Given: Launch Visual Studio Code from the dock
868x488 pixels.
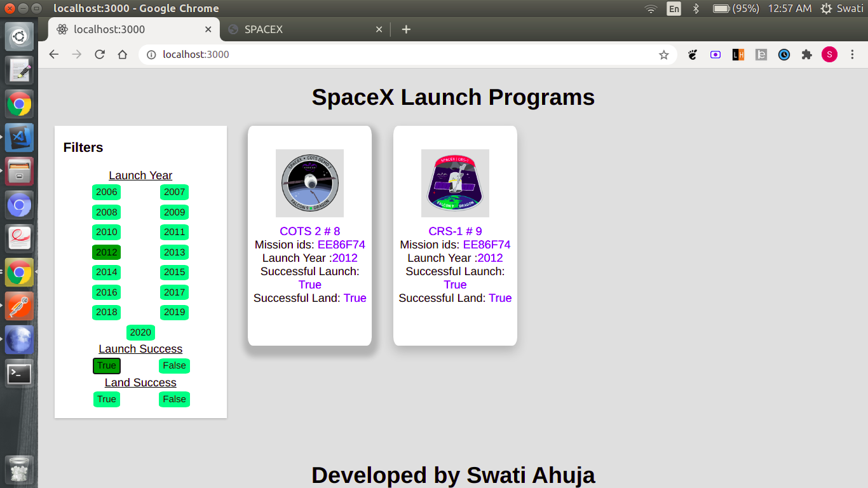Looking at the screenshot, I should tap(19, 138).
